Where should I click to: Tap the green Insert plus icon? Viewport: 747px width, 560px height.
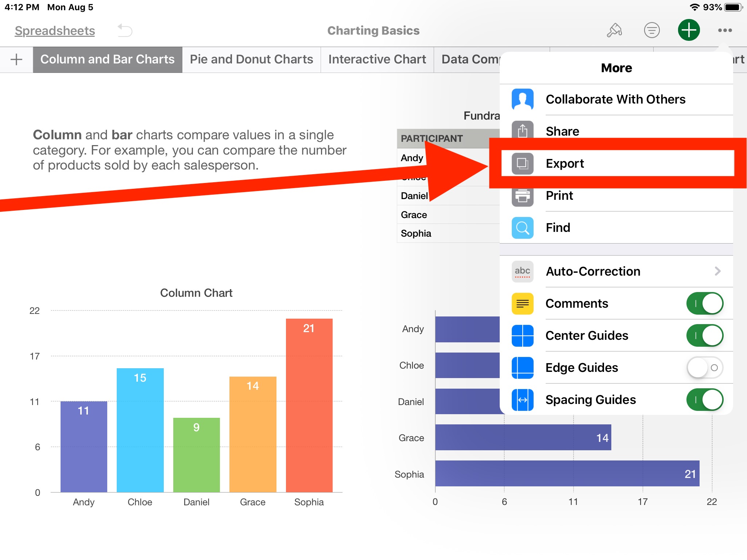pyautogui.click(x=689, y=30)
